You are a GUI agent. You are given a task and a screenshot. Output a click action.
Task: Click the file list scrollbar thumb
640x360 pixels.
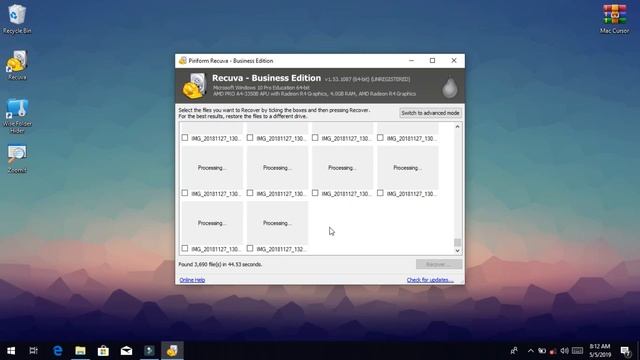[x=457, y=242]
